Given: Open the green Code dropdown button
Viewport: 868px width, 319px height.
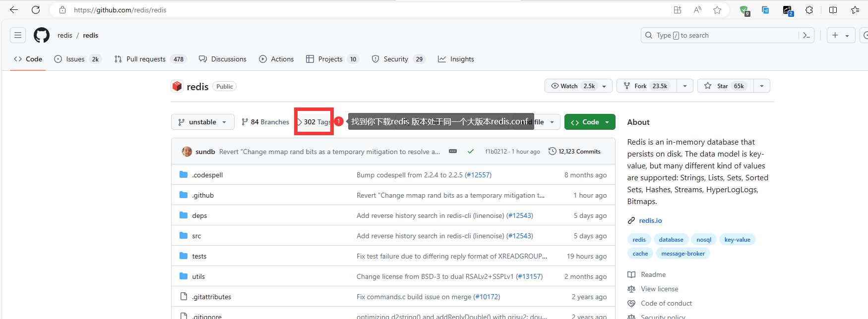Looking at the screenshot, I should coord(590,122).
